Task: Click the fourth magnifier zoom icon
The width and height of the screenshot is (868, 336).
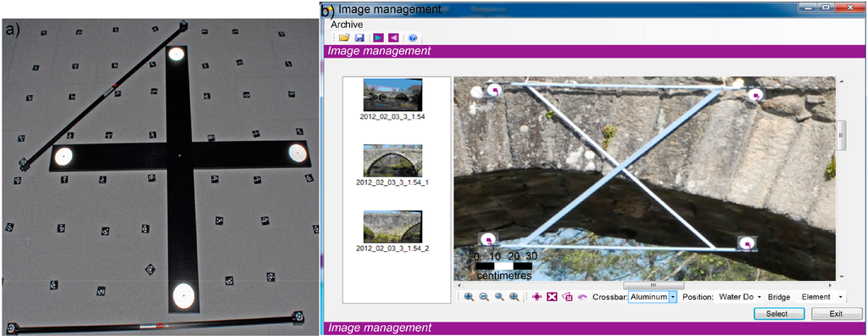Action: coord(514,297)
